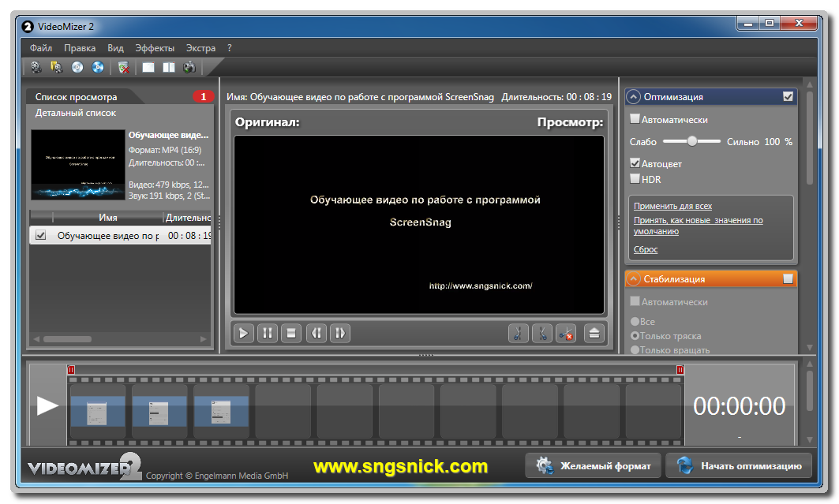This screenshot has width=839, height=504.
Task: Pause the preview playback
Action: [x=268, y=334]
